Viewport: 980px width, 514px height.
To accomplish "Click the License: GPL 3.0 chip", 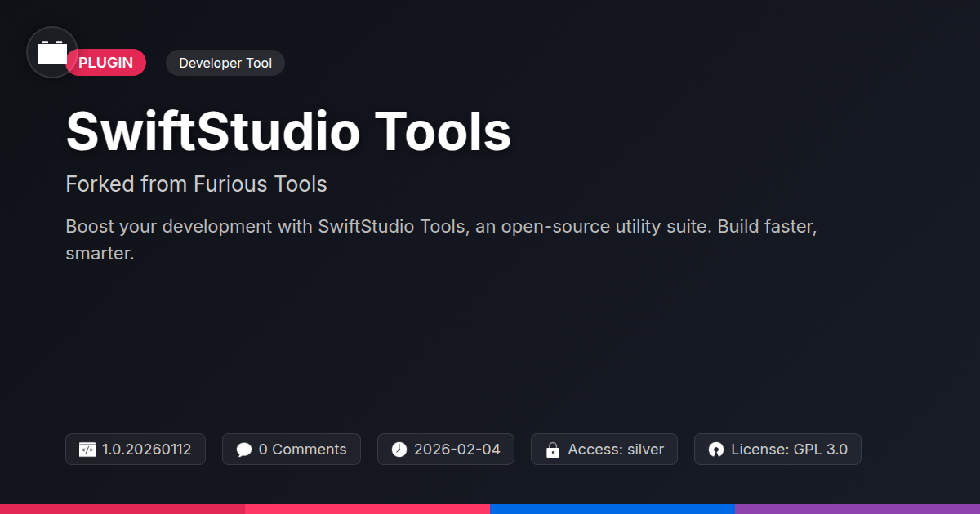I will pos(777,450).
